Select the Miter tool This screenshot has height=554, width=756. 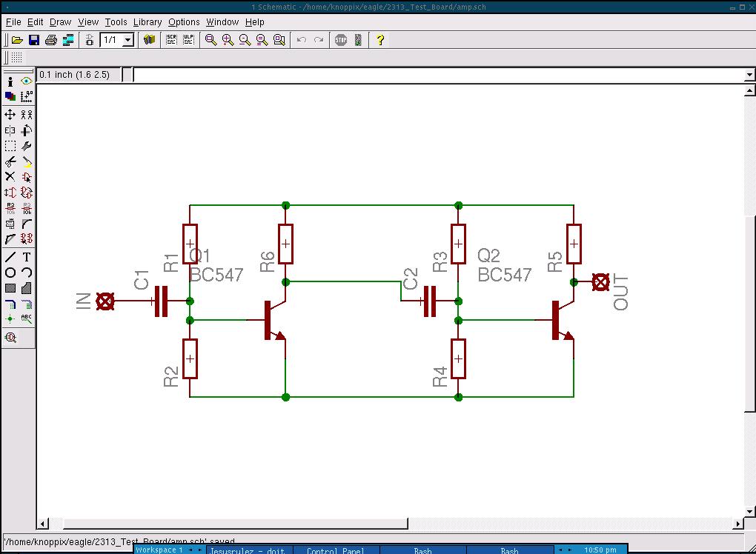[x=27, y=224]
